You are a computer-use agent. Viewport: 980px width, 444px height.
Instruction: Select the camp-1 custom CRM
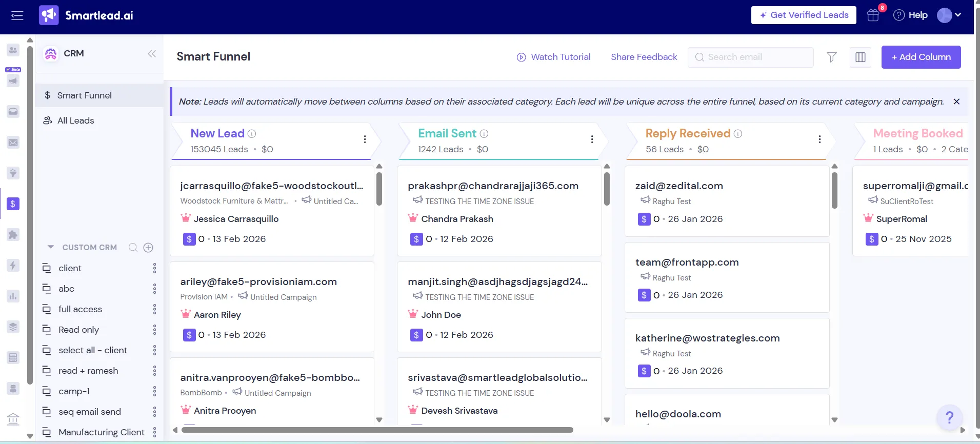[74, 391]
